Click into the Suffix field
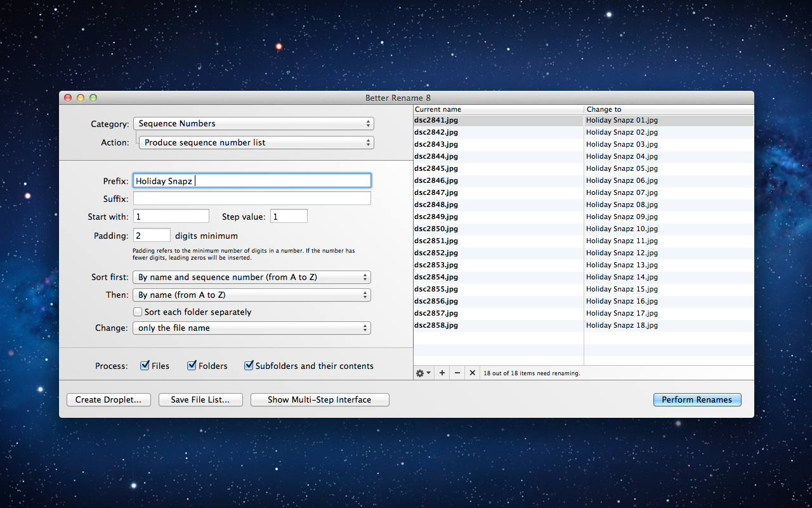 point(252,199)
